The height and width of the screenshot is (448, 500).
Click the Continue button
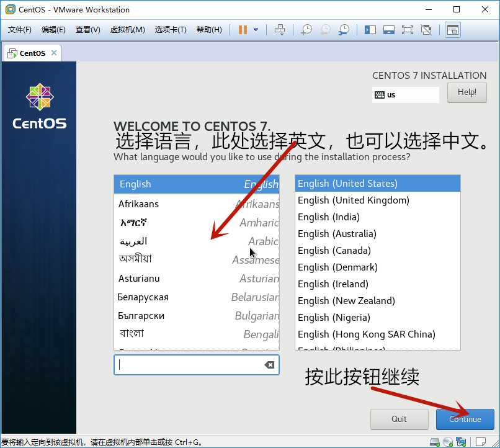pos(465,419)
